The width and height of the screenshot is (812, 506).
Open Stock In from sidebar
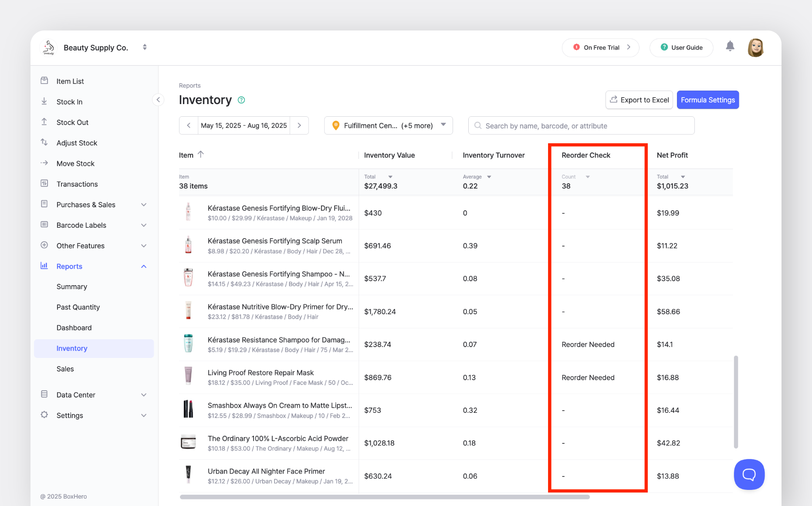coord(69,102)
